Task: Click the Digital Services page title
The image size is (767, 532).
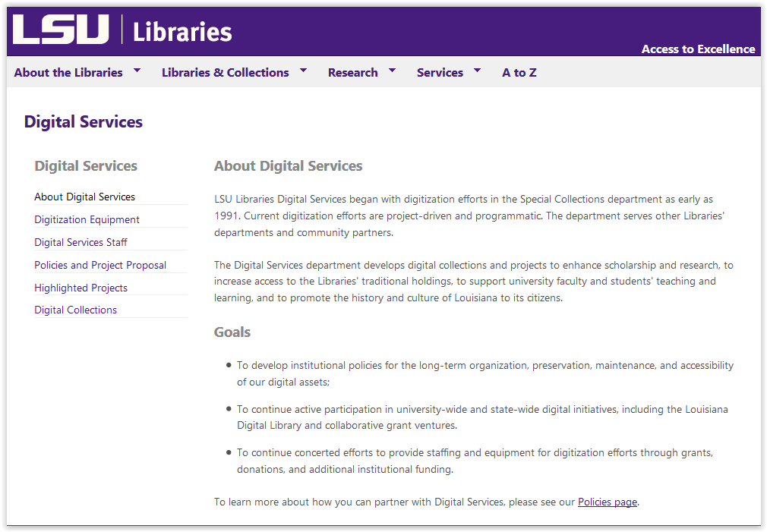Action: 84,121
